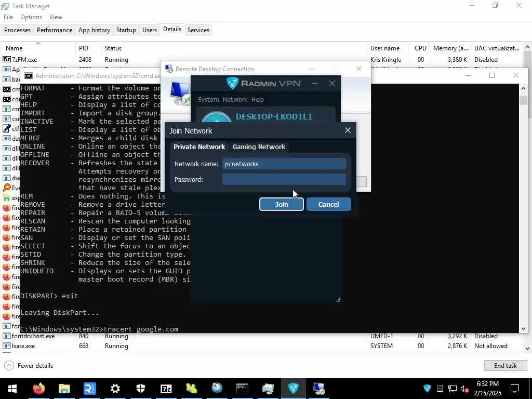The width and height of the screenshot is (532, 399).
Task: Open Task Manager Options menu
Action: (x=31, y=17)
